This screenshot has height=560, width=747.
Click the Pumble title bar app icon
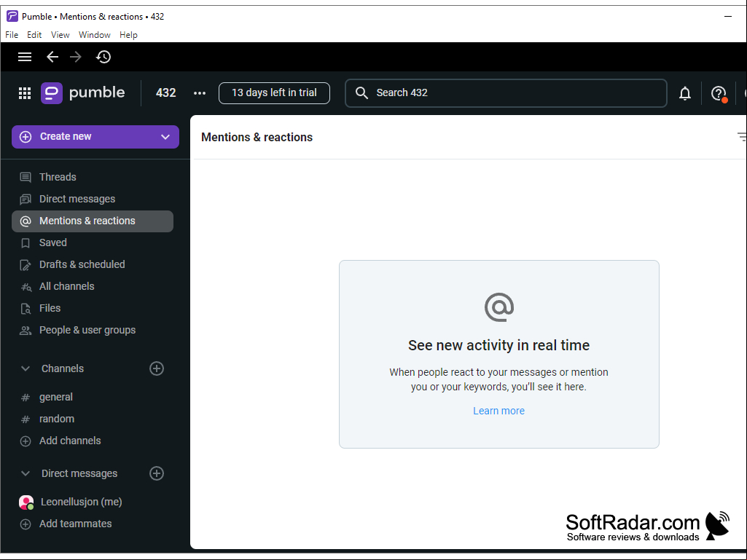12,16
